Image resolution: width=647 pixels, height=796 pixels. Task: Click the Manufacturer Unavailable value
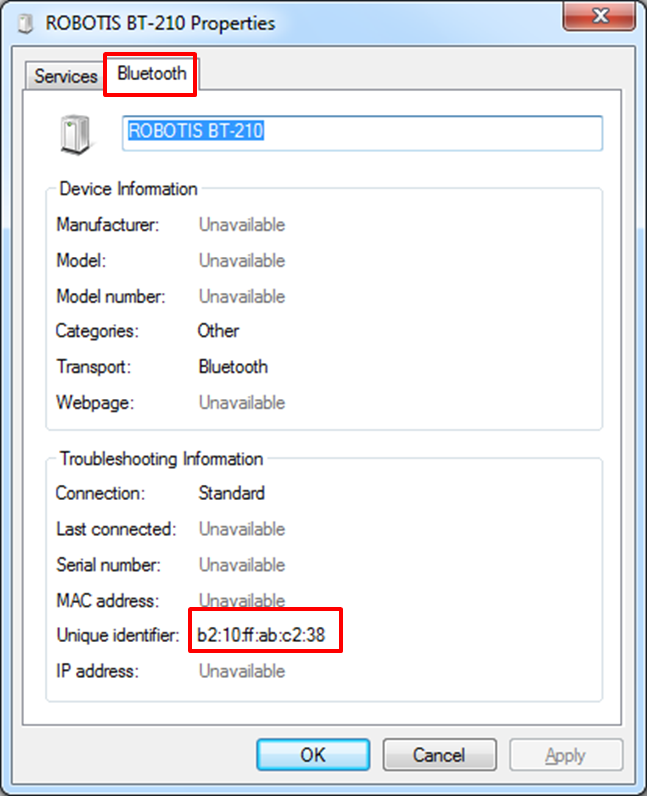(x=242, y=225)
